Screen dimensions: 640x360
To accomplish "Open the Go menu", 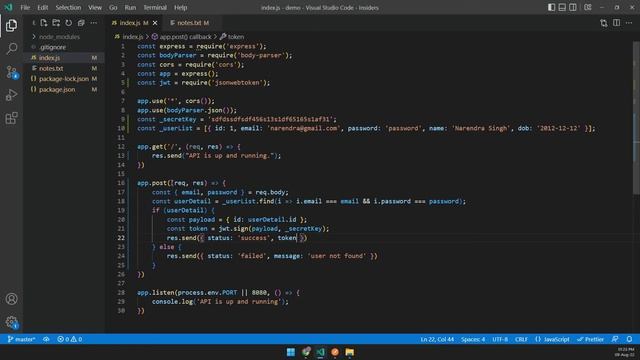I will point(113,7).
